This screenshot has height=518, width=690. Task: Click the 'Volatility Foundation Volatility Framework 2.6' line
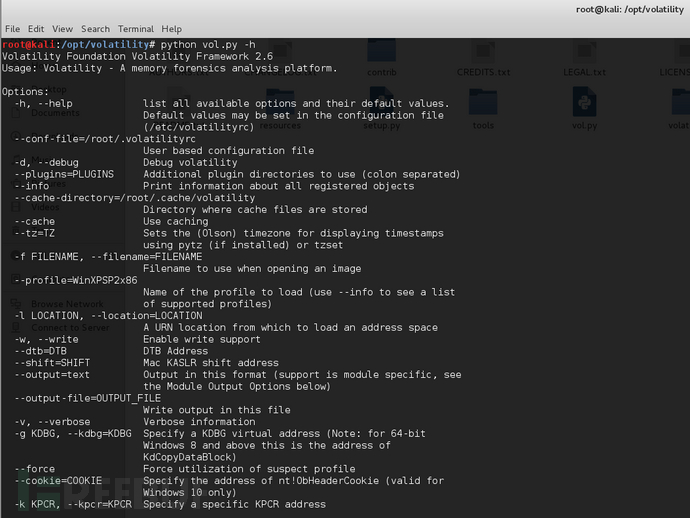pyautogui.click(x=137, y=56)
